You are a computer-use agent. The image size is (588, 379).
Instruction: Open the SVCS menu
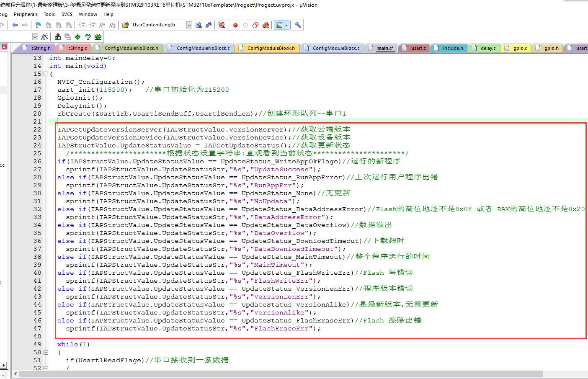click(x=67, y=14)
